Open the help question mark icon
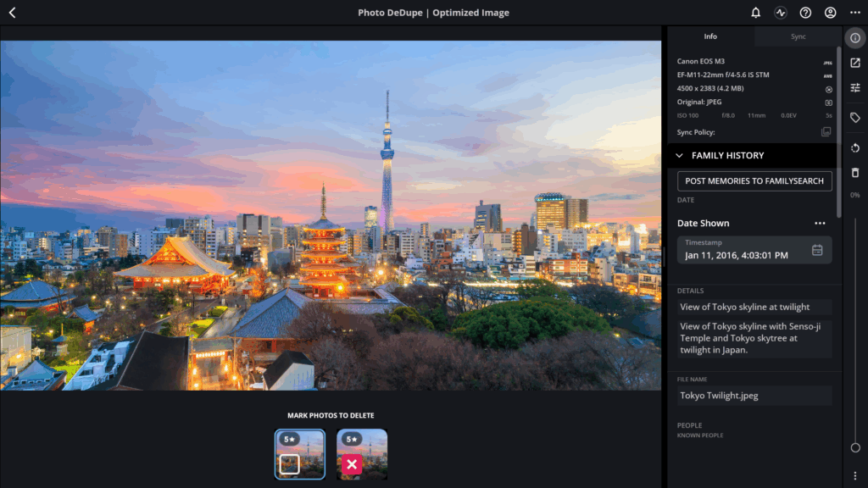 tap(805, 12)
